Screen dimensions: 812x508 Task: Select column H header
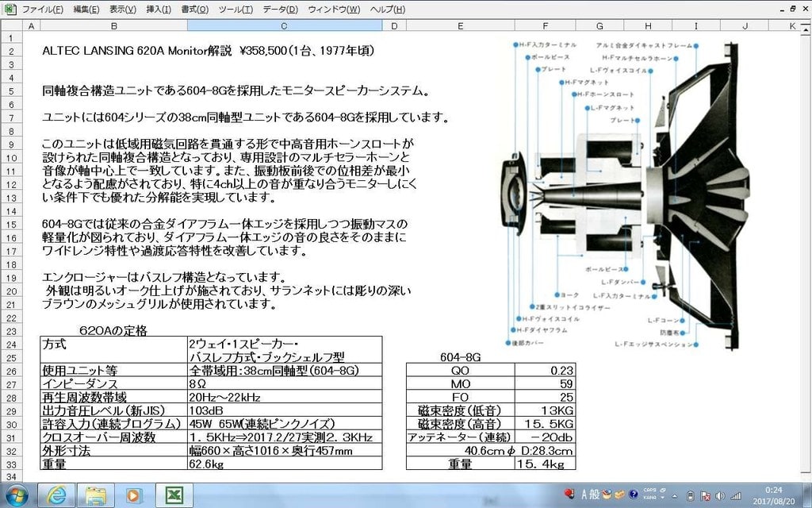tap(648, 25)
